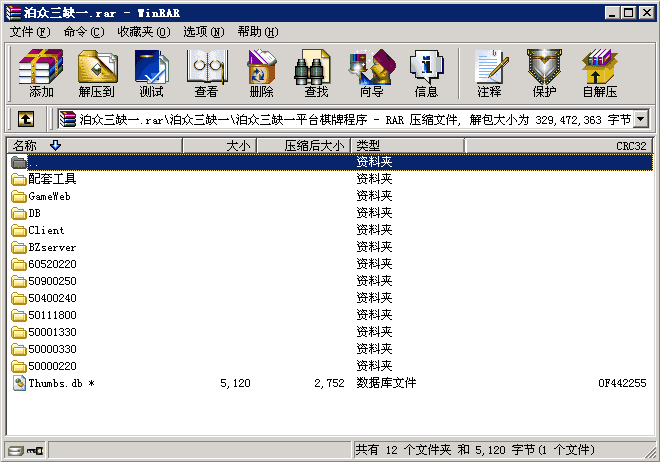Select the Client folder icon
The height and width of the screenshot is (462, 660).
(19, 231)
